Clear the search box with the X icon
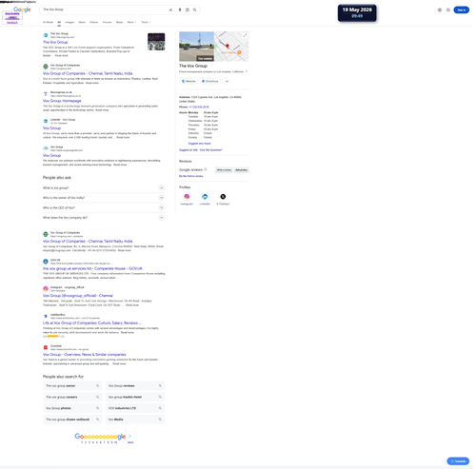Screen dimensions: 476x469 point(170,10)
